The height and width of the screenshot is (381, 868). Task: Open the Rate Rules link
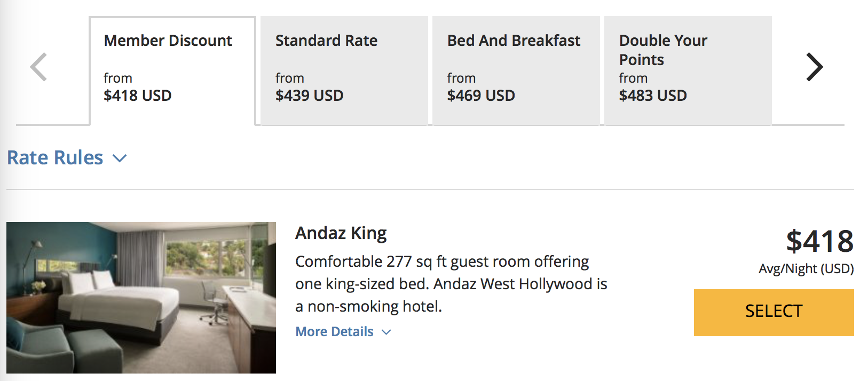point(55,158)
